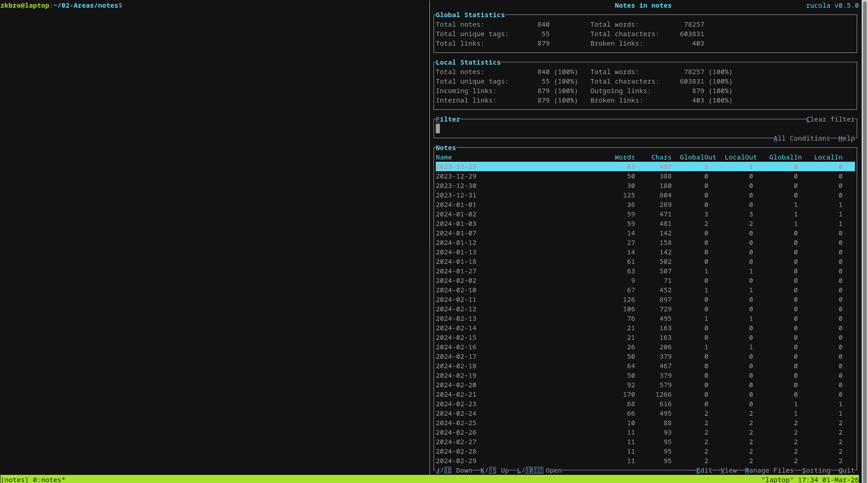
Task: Click the GlobalOut column header
Action: [x=698, y=157]
